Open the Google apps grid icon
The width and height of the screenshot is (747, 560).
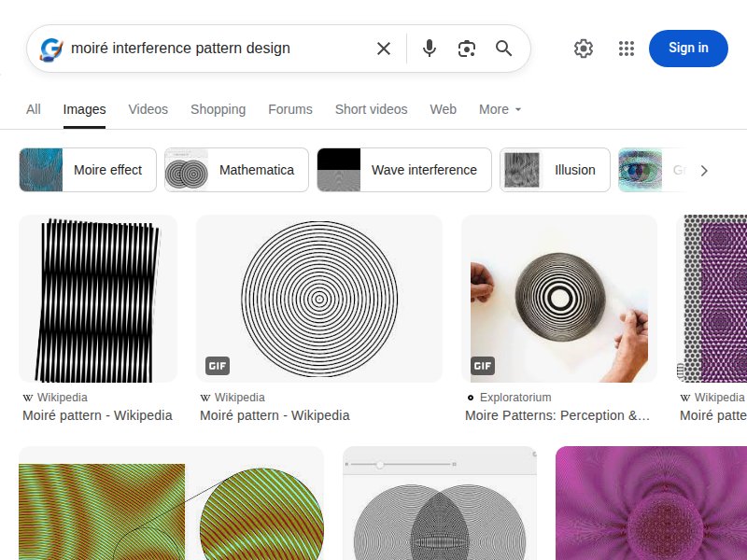[x=627, y=49]
